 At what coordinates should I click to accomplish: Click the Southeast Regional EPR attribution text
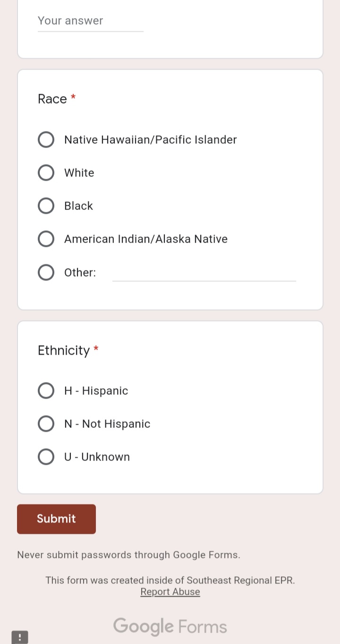(170, 580)
